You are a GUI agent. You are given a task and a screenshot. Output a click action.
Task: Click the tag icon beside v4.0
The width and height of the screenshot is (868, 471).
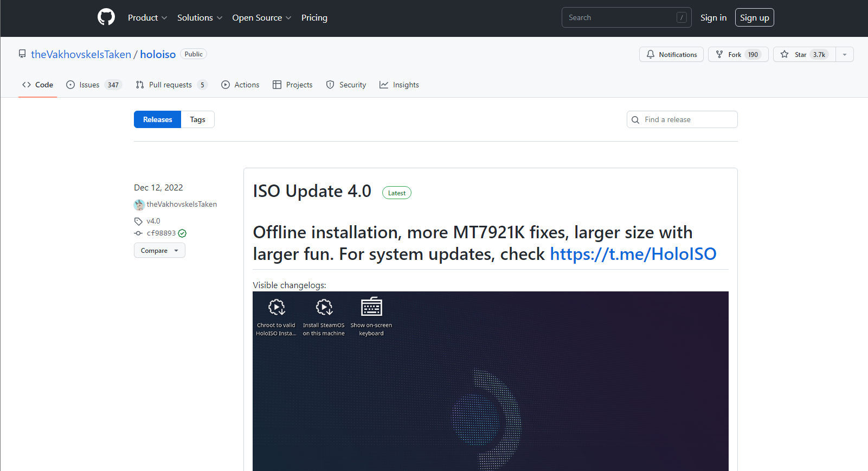point(138,221)
